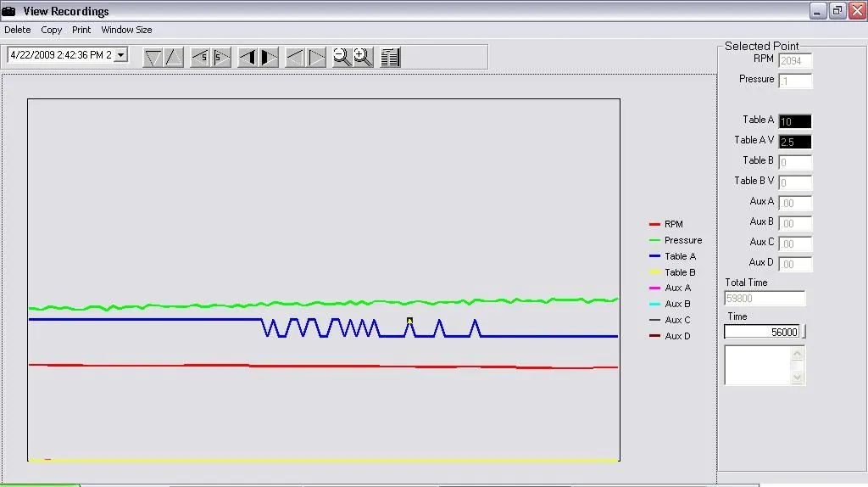Click the downward triangle toolbar icon

click(x=153, y=57)
